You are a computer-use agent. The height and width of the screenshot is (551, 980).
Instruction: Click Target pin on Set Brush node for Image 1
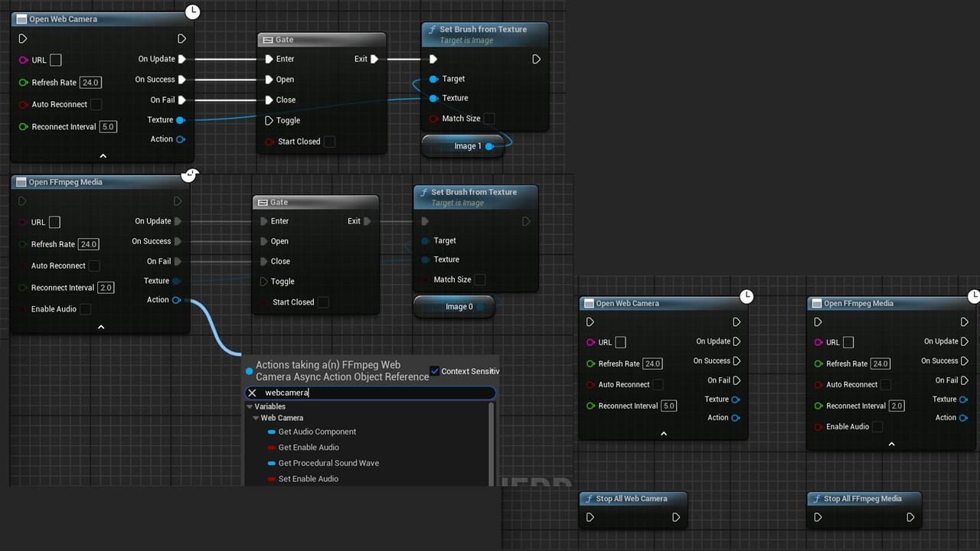(434, 79)
